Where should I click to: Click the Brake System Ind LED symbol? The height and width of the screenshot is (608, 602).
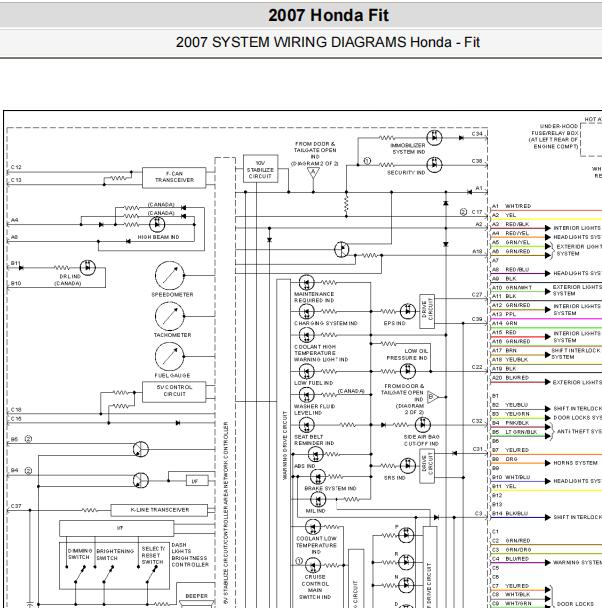pyautogui.click(x=318, y=477)
